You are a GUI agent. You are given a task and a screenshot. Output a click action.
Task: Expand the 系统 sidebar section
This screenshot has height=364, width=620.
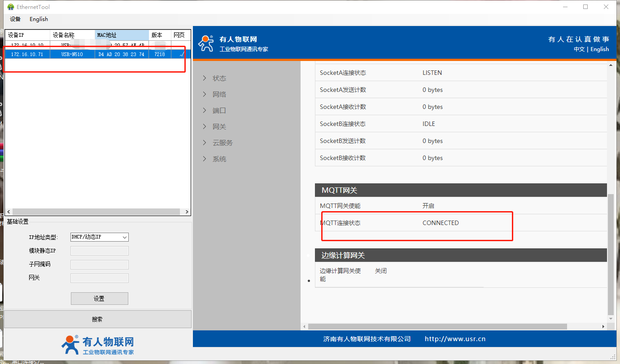pyautogui.click(x=219, y=159)
